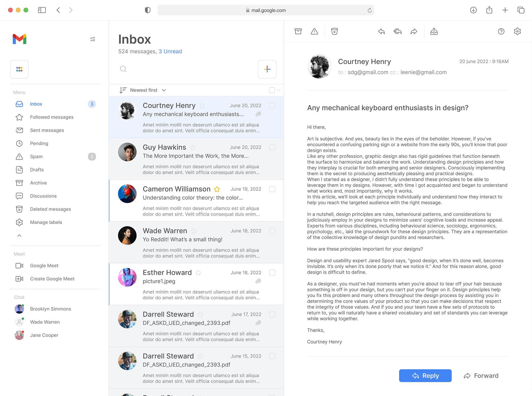The image size is (532, 396).
Task: Open the help question mark icon
Action: click(501, 31)
